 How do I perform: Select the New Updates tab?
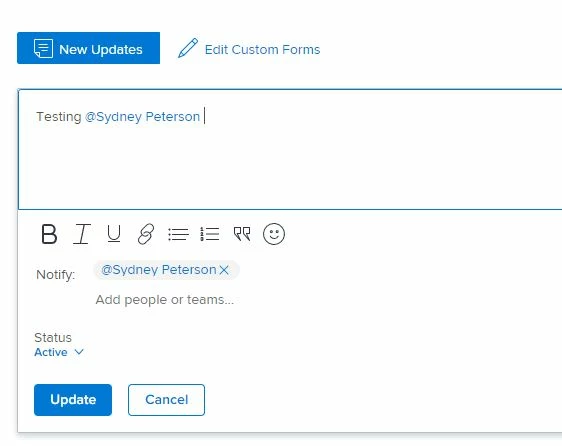(x=88, y=48)
